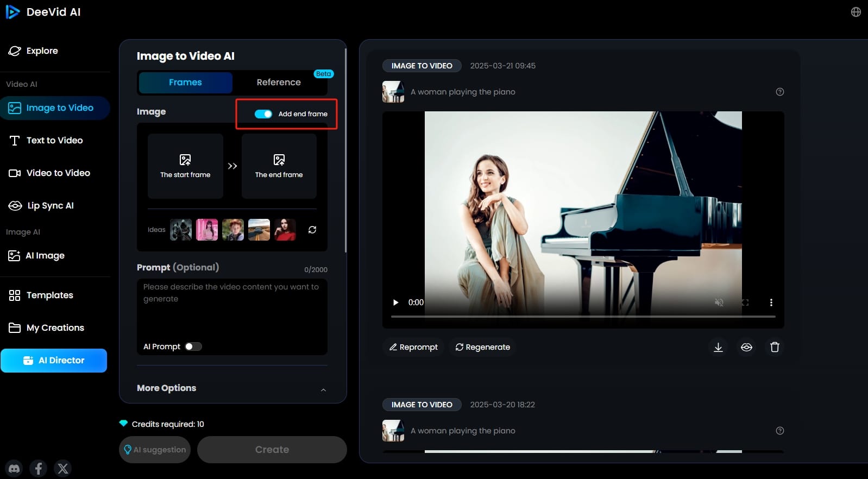Refresh the ideas image suggestions

312,230
